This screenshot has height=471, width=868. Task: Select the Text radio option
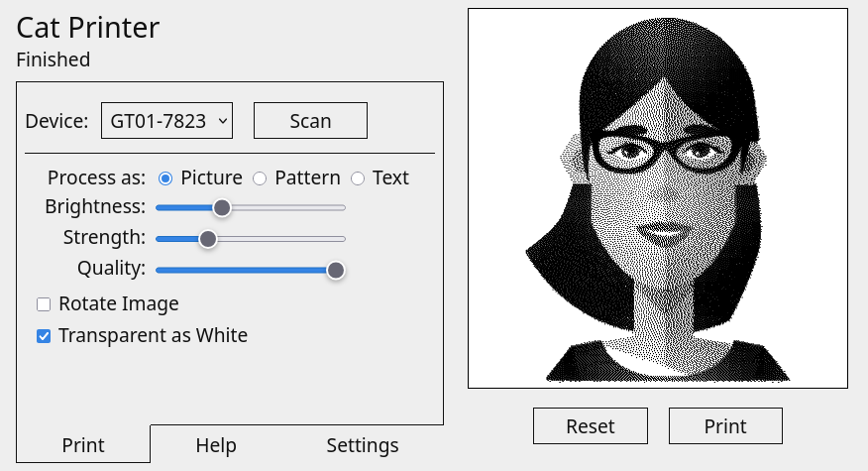pyautogui.click(x=358, y=178)
